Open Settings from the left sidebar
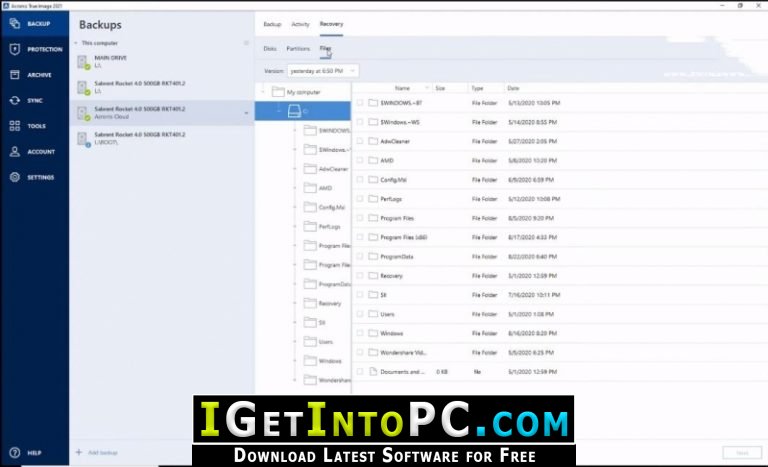 pos(35,177)
